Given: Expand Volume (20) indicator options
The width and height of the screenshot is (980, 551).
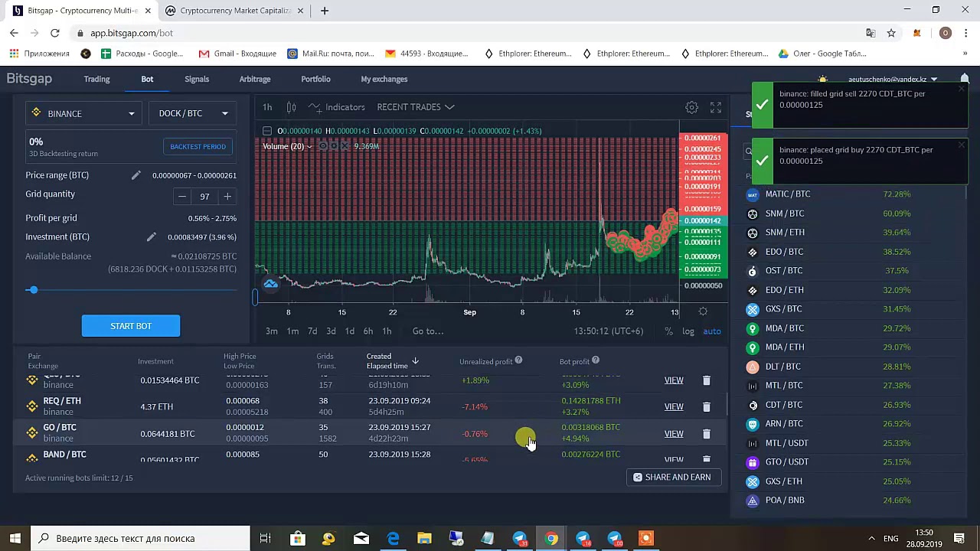Looking at the screenshot, I should coord(310,147).
